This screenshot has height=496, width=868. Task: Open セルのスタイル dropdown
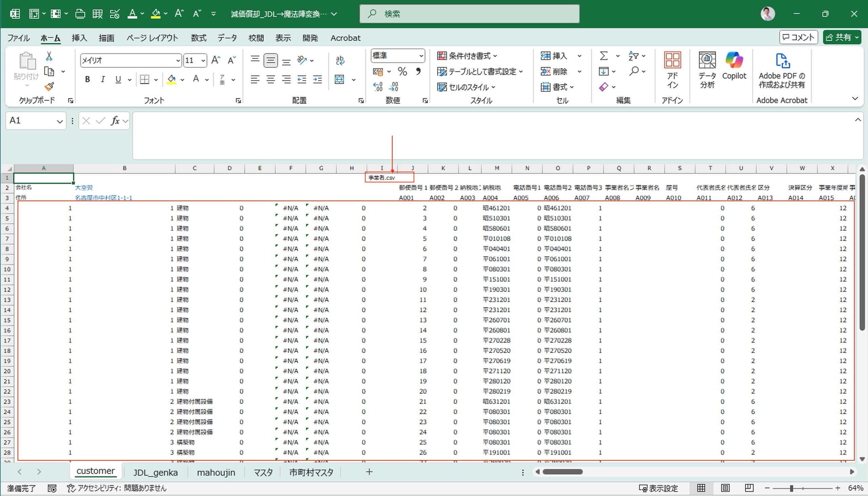coord(466,87)
